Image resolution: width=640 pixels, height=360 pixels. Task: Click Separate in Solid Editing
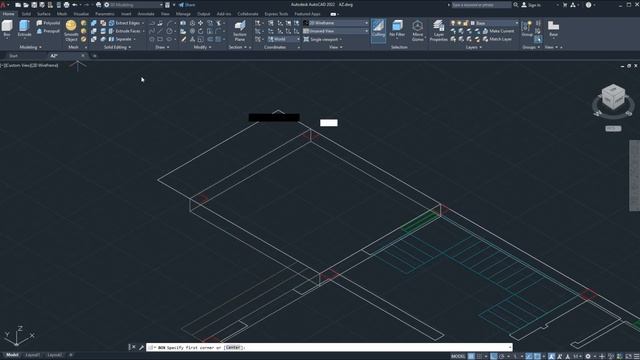point(122,39)
